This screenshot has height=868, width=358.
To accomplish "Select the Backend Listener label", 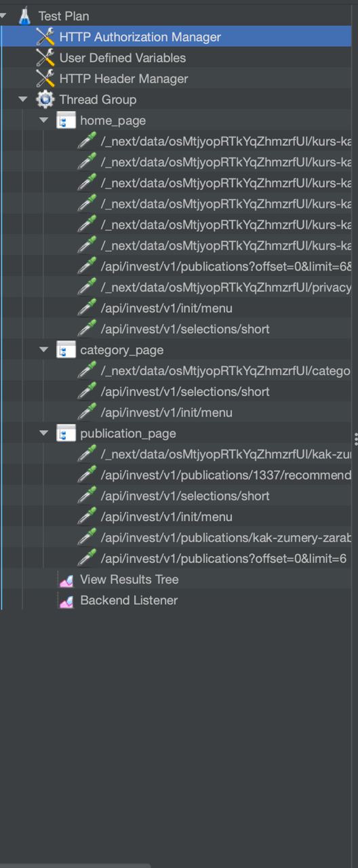I will 129,601.
